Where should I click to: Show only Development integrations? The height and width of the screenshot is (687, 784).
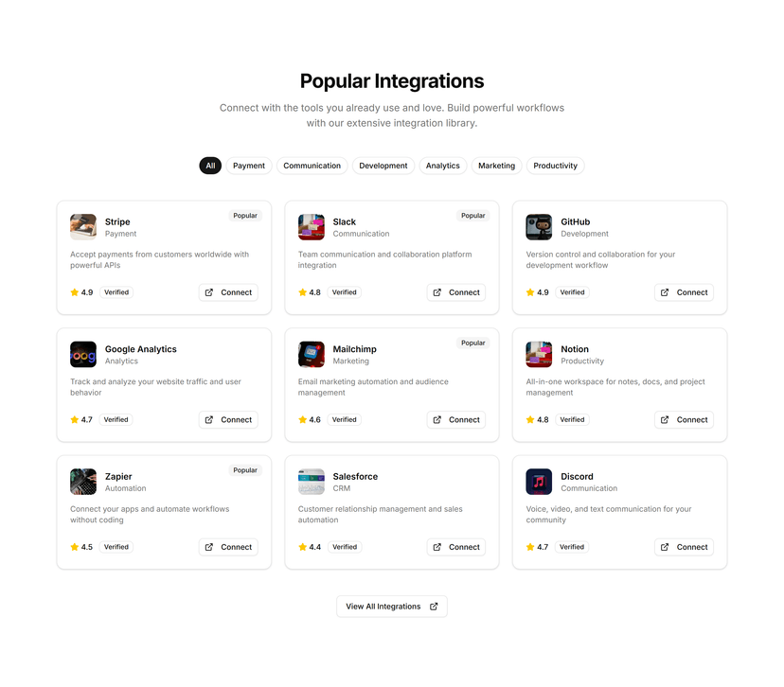click(x=383, y=166)
